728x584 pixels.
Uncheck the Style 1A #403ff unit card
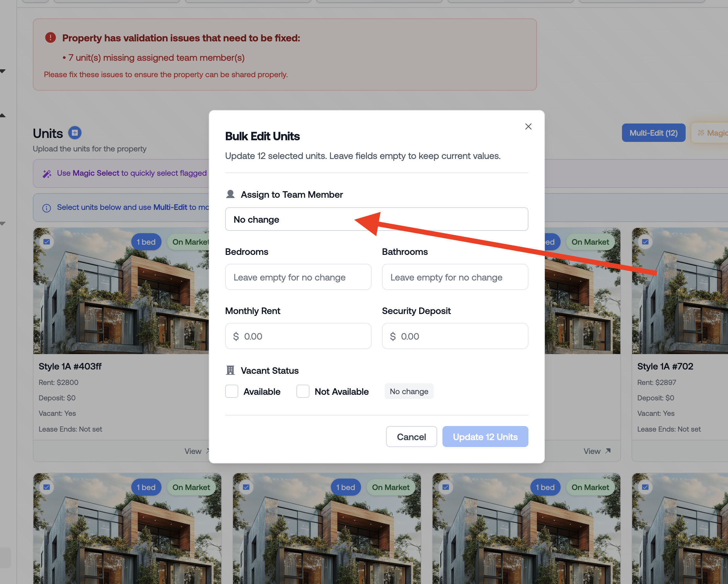click(x=47, y=242)
